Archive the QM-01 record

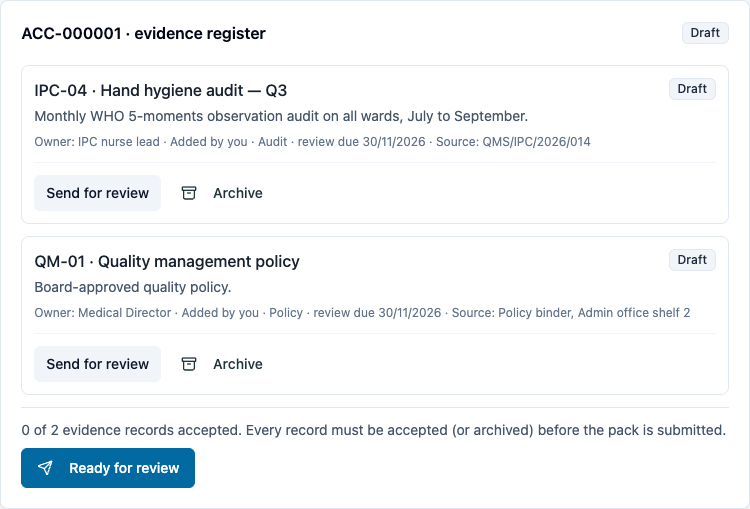222,364
